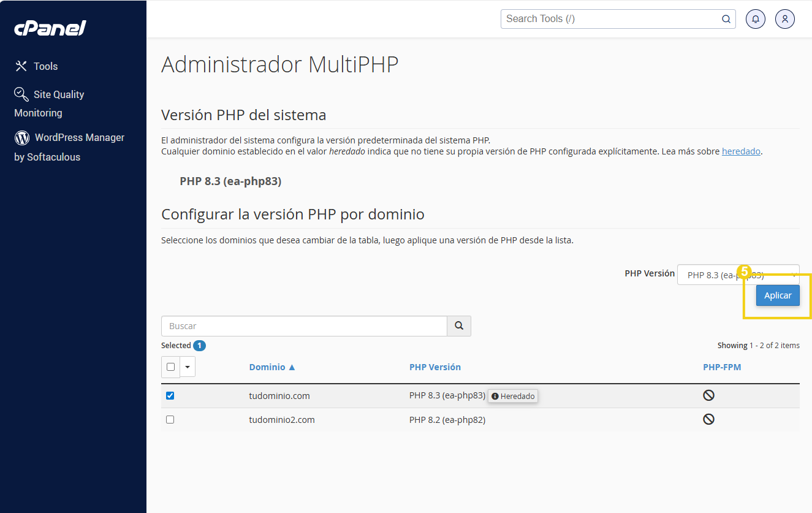Click the WordPress Manager icon in sidebar
Viewport: 812px width, 513px height.
click(21, 137)
